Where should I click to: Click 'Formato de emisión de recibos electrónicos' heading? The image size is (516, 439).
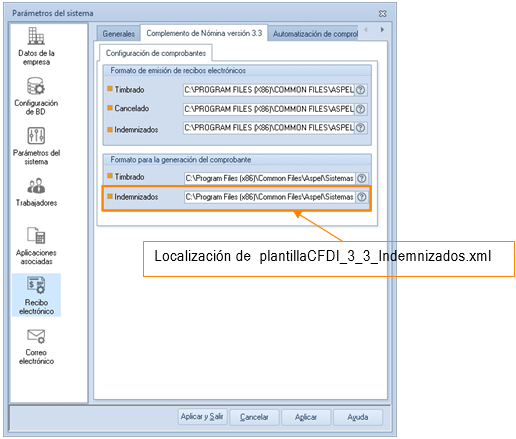coord(178,71)
